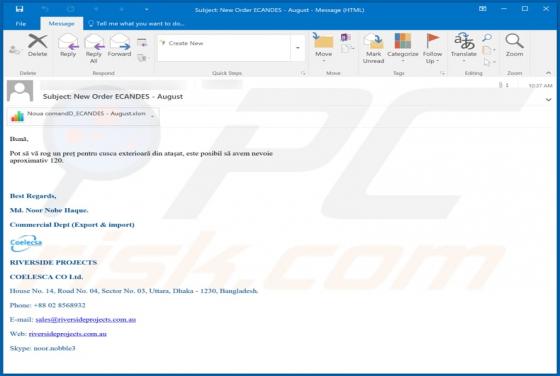The image size is (560, 376).
Task: Open the Quick Access Toolbar customize arrow
Action: tap(146, 9)
